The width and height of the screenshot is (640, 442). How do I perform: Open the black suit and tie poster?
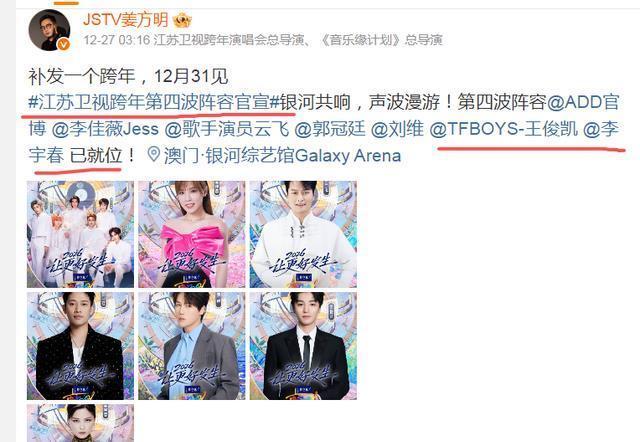(303, 346)
